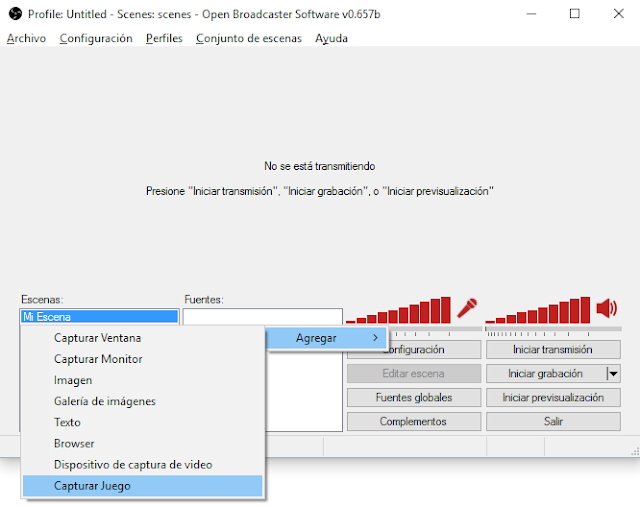Open the Perfiles menu
This screenshot has width=640, height=507.
(x=164, y=38)
